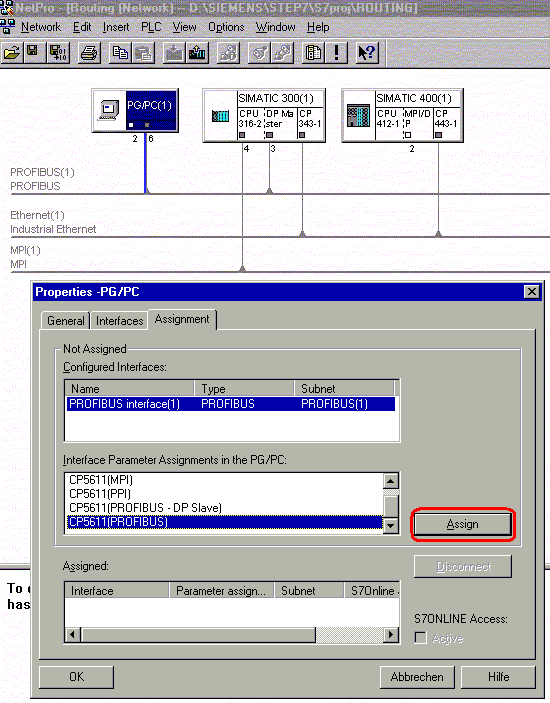Click the Print toolbar icon
This screenshot has height=703, width=550.
(89, 53)
